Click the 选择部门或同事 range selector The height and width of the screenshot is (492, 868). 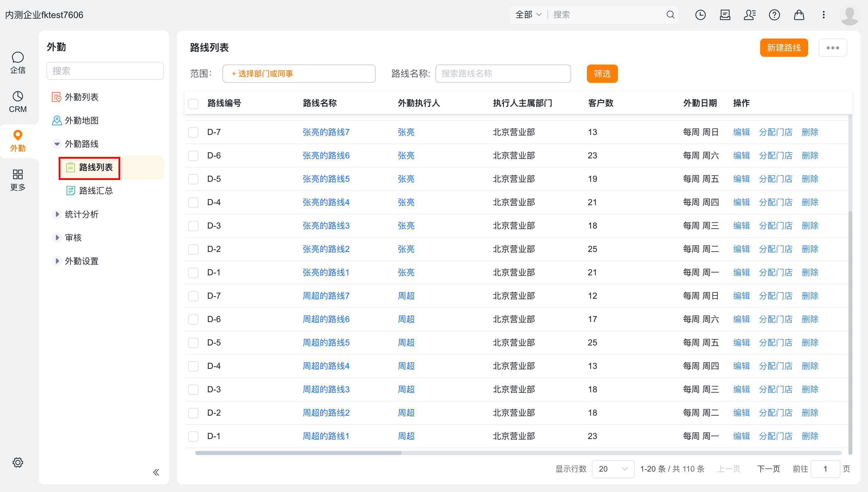(299, 74)
